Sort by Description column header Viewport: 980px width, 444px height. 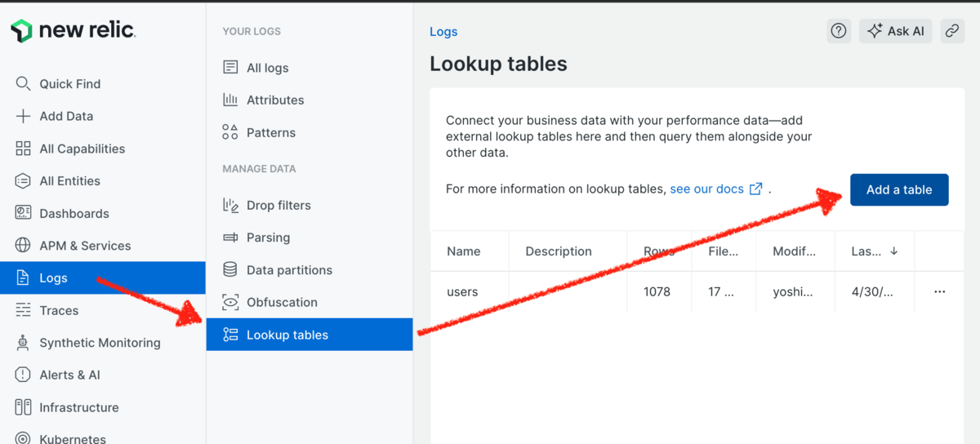click(x=559, y=251)
